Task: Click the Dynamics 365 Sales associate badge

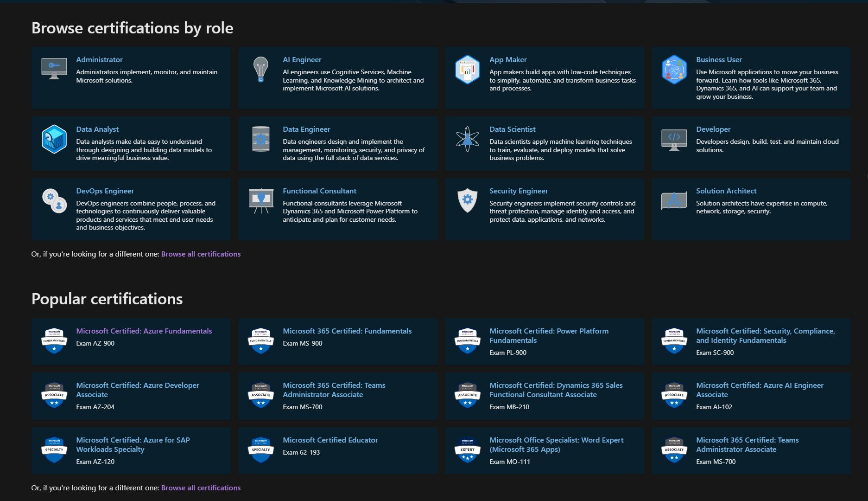Action: point(467,395)
